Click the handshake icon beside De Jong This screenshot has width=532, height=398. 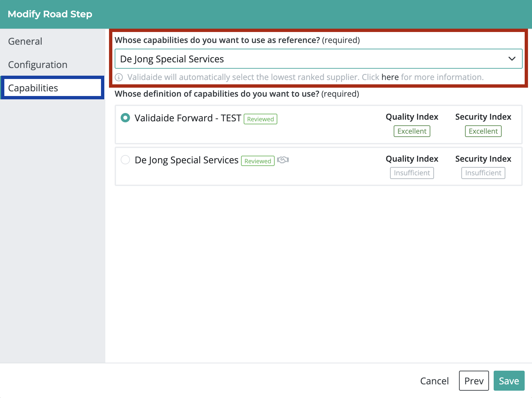click(283, 160)
